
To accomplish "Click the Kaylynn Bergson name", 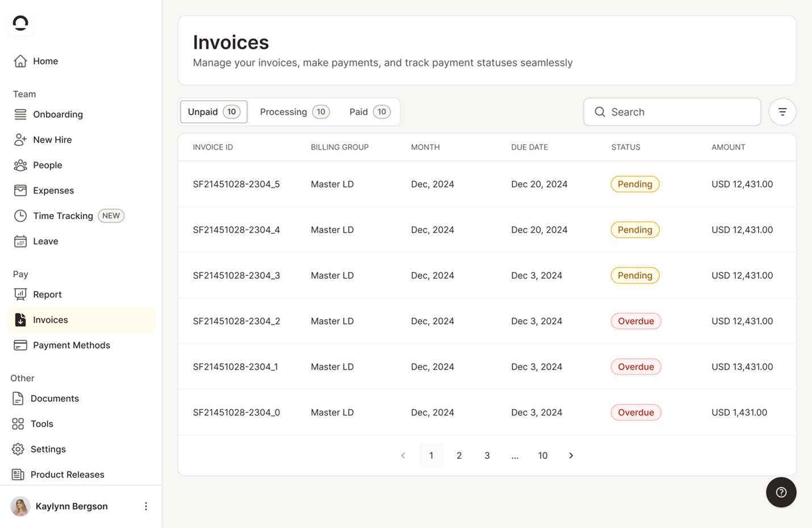I will (x=72, y=506).
